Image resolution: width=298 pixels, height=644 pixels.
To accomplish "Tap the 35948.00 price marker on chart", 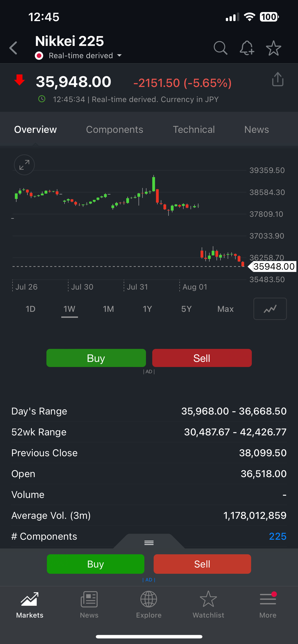I will 272,267.
